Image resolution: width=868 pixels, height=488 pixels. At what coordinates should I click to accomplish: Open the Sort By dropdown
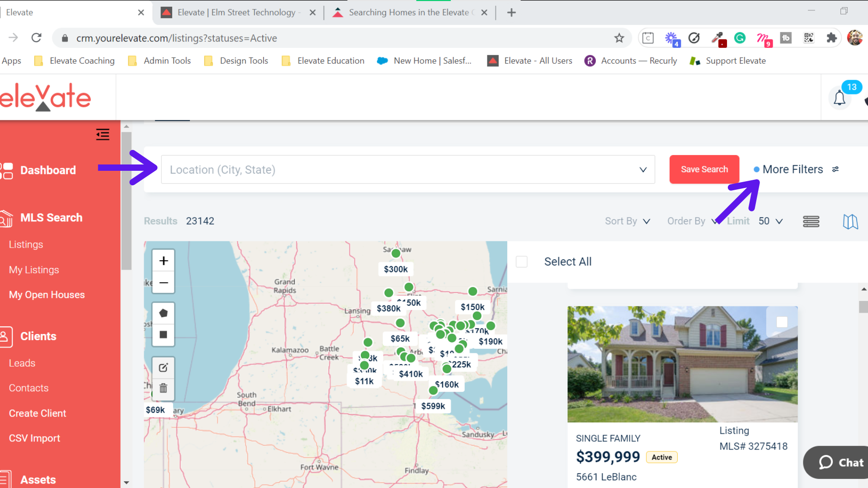627,221
